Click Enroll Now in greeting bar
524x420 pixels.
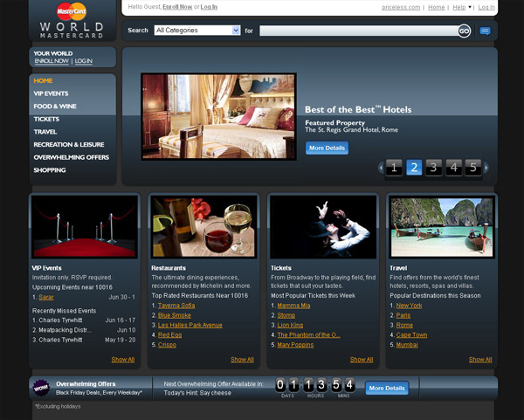pos(177,7)
